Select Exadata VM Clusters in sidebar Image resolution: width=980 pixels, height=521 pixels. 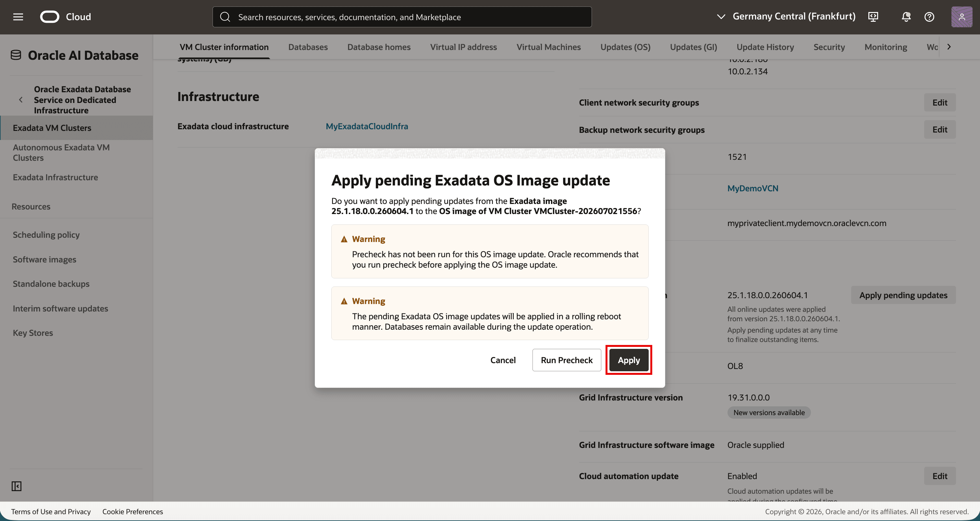[77, 128]
